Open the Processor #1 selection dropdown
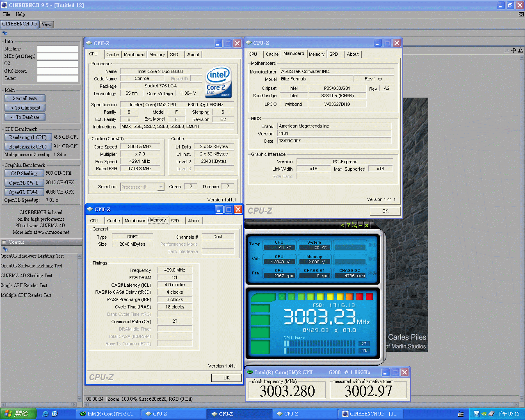The height and width of the screenshot is (420, 525). tap(161, 187)
